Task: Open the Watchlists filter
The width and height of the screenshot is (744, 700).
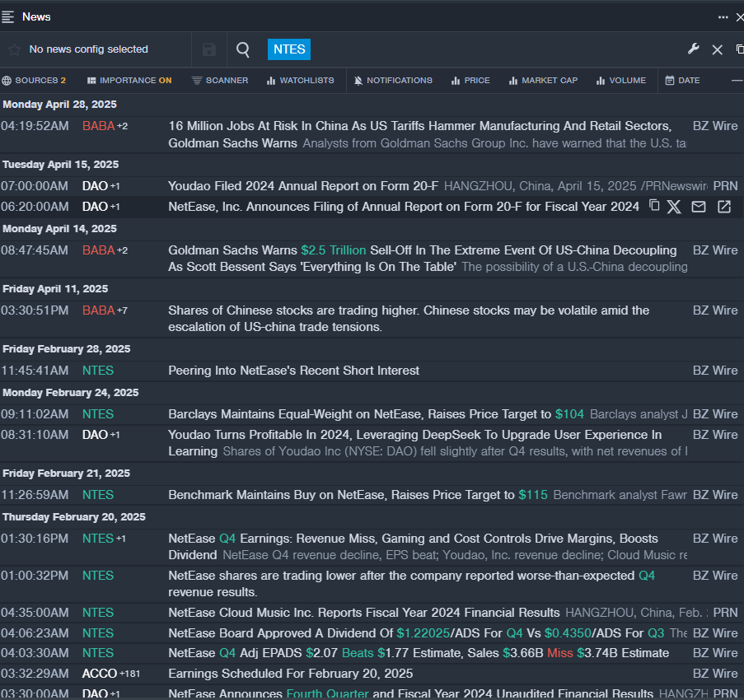Action: tap(301, 81)
